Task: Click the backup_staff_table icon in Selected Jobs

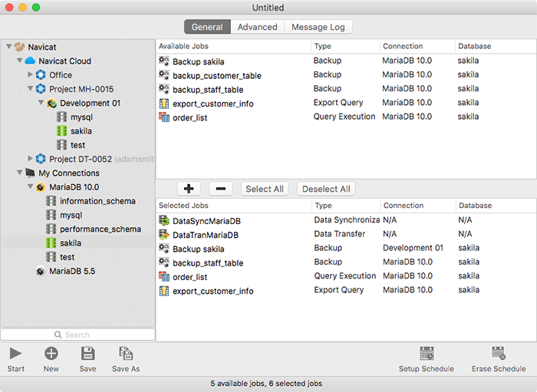Action: tap(164, 262)
